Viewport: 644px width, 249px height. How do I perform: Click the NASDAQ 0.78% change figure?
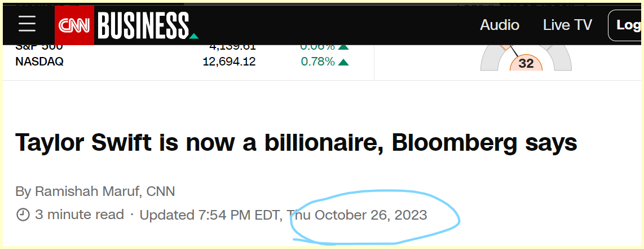click(317, 62)
